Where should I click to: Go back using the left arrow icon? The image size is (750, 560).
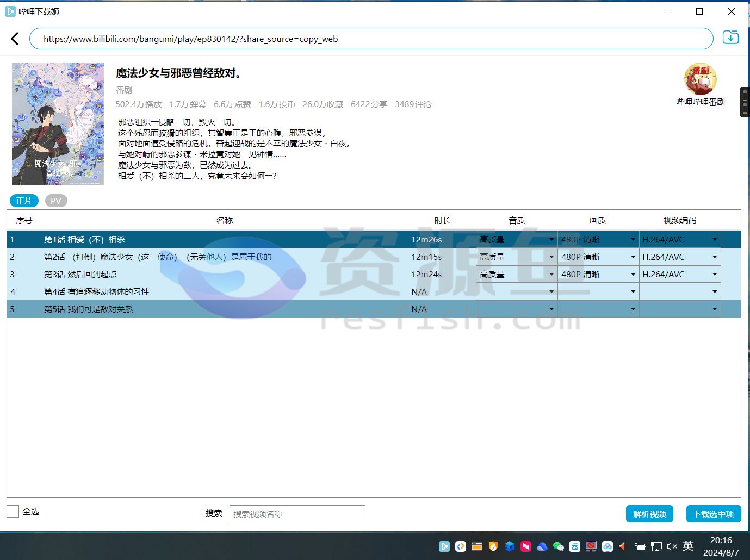tap(15, 39)
